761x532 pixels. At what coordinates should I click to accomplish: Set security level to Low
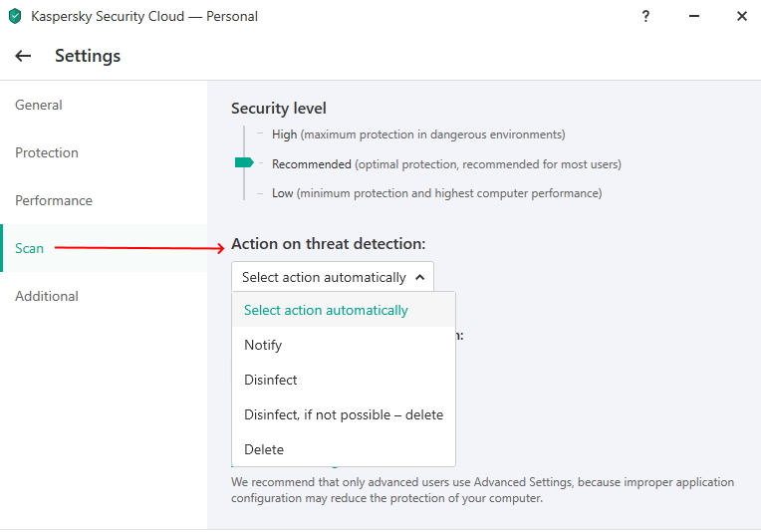(437, 193)
